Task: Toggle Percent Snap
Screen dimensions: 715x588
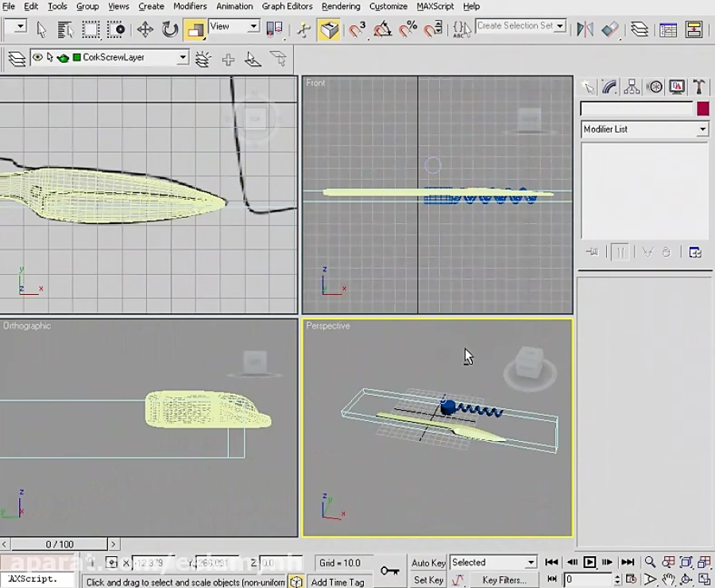Action: coord(408,30)
